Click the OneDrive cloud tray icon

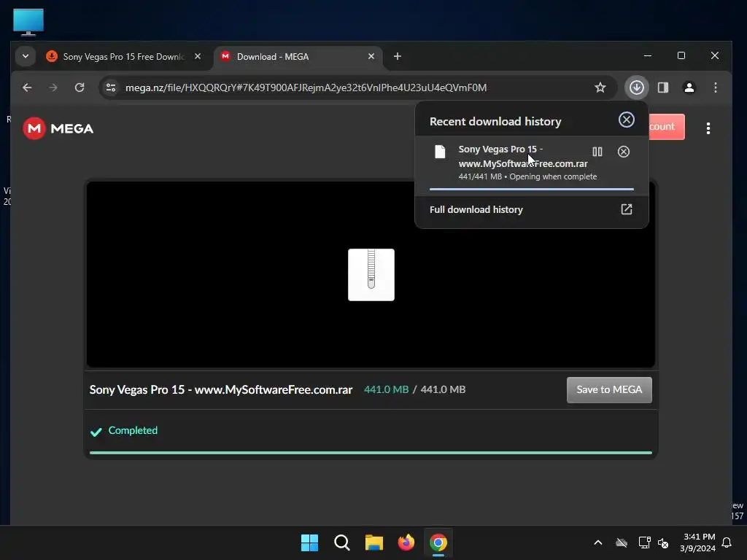pyautogui.click(x=622, y=542)
